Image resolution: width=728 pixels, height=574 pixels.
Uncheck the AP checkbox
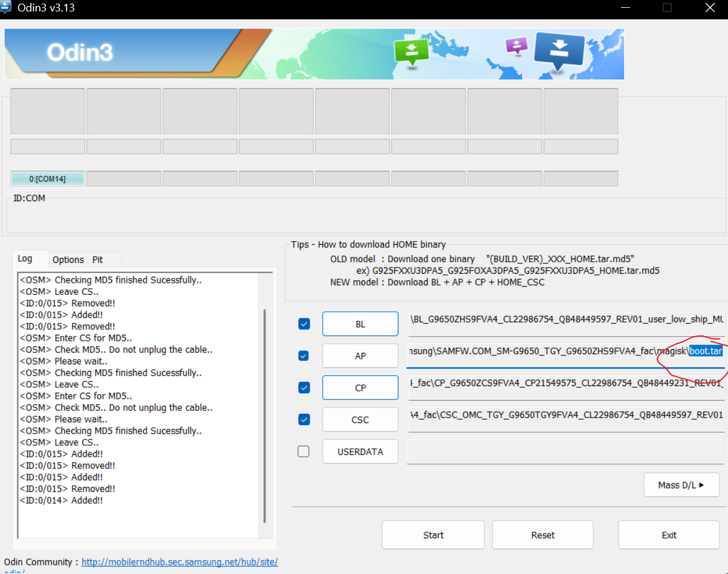pyautogui.click(x=304, y=356)
